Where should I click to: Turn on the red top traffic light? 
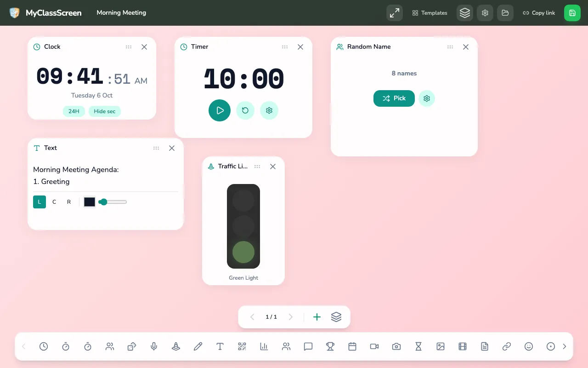click(243, 201)
